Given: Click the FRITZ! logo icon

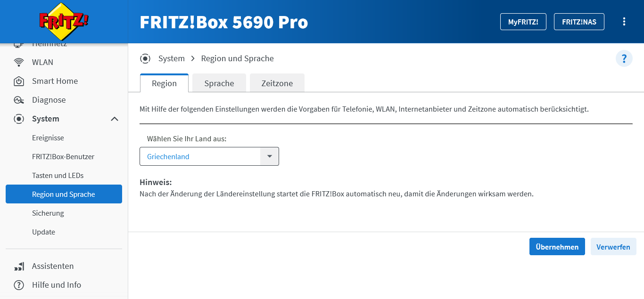Looking at the screenshot, I should (64, 21).
